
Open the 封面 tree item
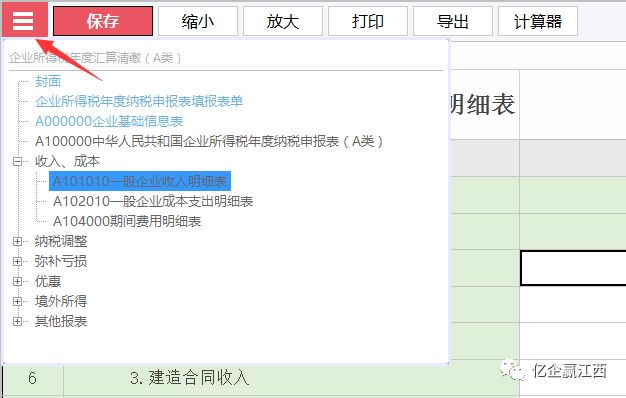click(48, 81)
